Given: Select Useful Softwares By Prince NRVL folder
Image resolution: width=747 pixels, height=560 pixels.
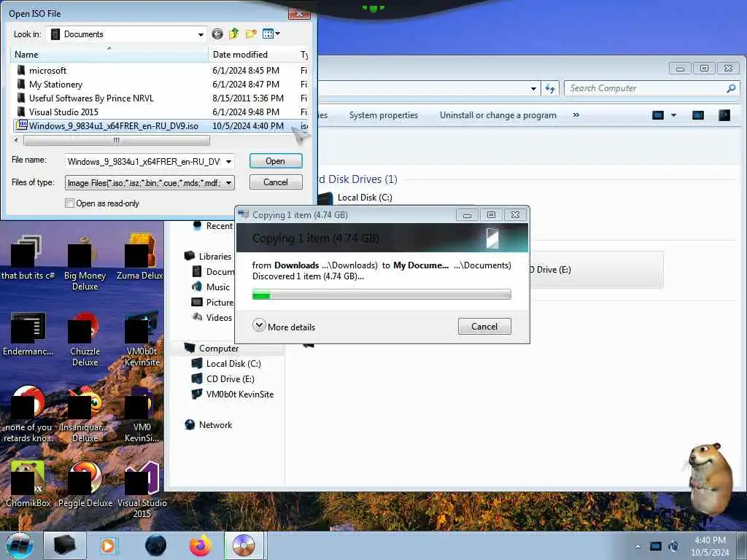Looking at the screenshot, I should 91,98.
